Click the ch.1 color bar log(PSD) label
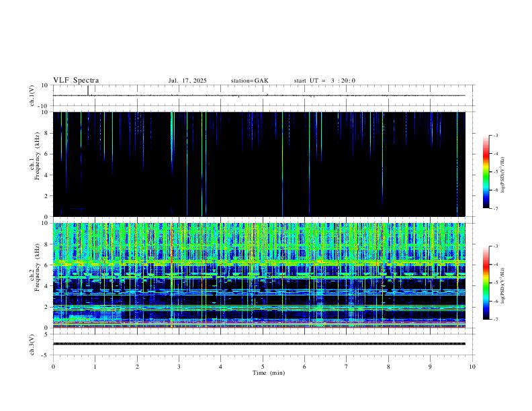Screen dimensions: 532x411 pyautogui.click(x=503, y=175)
